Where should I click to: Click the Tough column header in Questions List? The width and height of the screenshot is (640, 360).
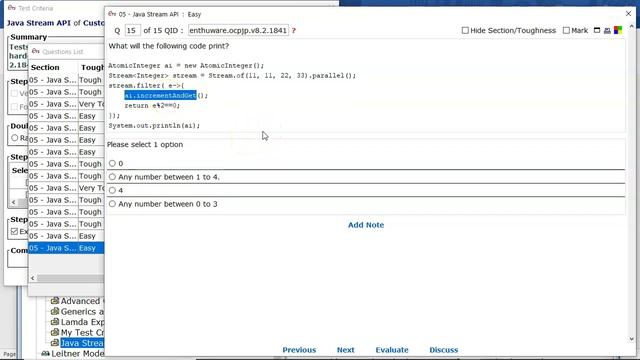coord(91,67)
